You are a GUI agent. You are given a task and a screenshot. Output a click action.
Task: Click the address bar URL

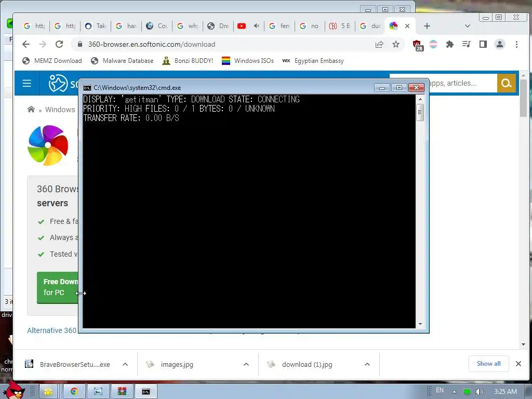152,44
